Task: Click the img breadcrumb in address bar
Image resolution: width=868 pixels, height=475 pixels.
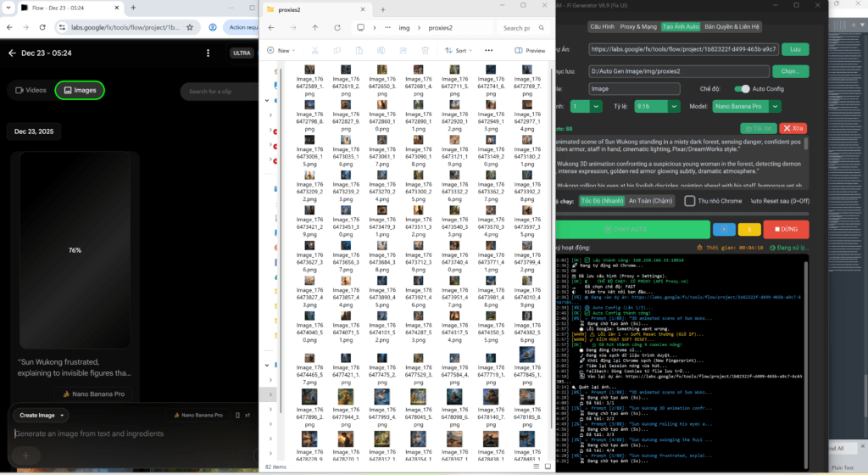Action: (404, 28)
